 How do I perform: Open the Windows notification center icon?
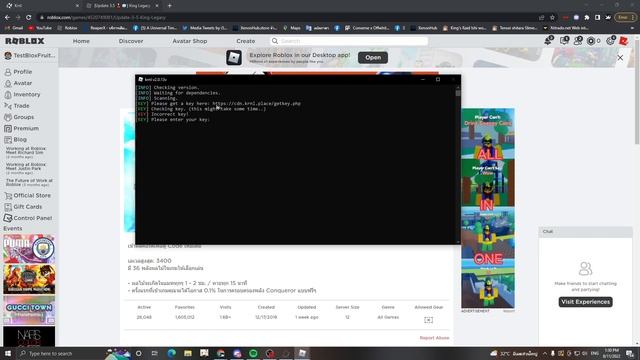[630, 353]
